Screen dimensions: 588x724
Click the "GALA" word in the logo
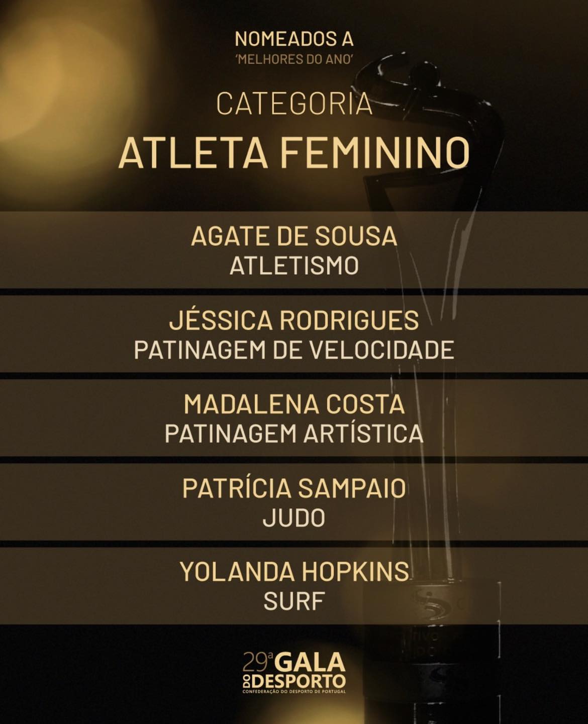(x=311, y=663)
